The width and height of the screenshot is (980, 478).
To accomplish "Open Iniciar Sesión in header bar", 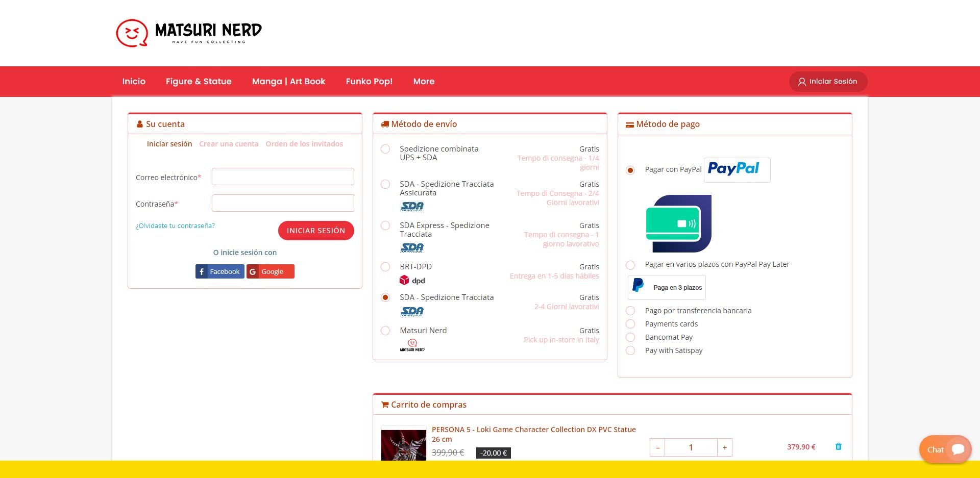I will click(828, 82).
